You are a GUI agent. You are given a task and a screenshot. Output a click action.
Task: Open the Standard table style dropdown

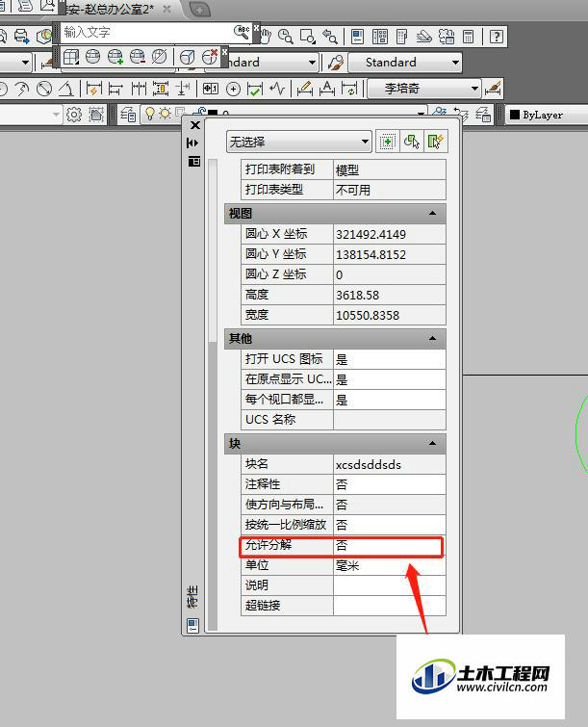(x=404, y=63)
